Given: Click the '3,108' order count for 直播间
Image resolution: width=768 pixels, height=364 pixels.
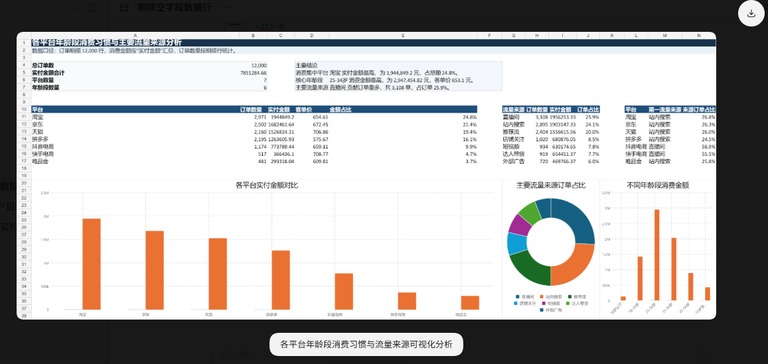Looking at the screenshot, I should 542,117.
